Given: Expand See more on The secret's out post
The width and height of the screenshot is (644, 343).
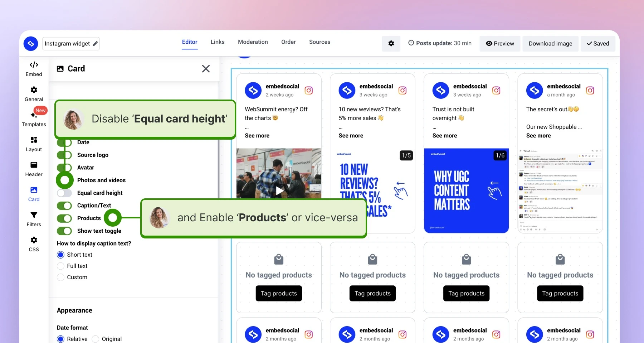Looking at the screenshot, I should (538, 136).
